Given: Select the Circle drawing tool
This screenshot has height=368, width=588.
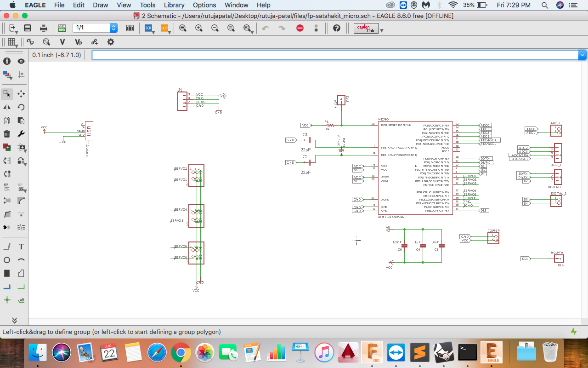Looking at the screenshot, I should pyautogui.click(x=7, y=260).
